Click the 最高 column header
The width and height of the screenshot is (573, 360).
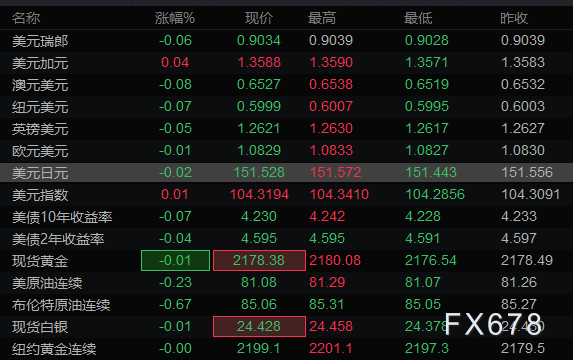tap(322, 18)
